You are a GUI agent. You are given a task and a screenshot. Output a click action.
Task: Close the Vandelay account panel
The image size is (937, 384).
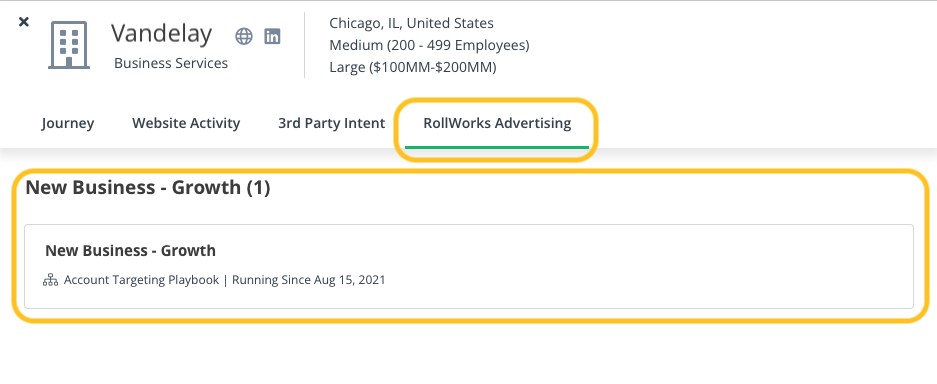click(23, 22)
